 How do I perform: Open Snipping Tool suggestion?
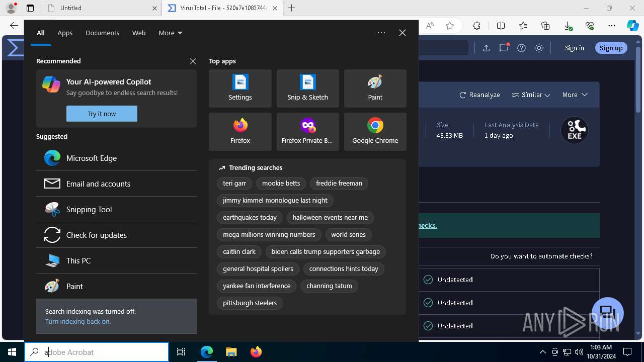[116, 209]
